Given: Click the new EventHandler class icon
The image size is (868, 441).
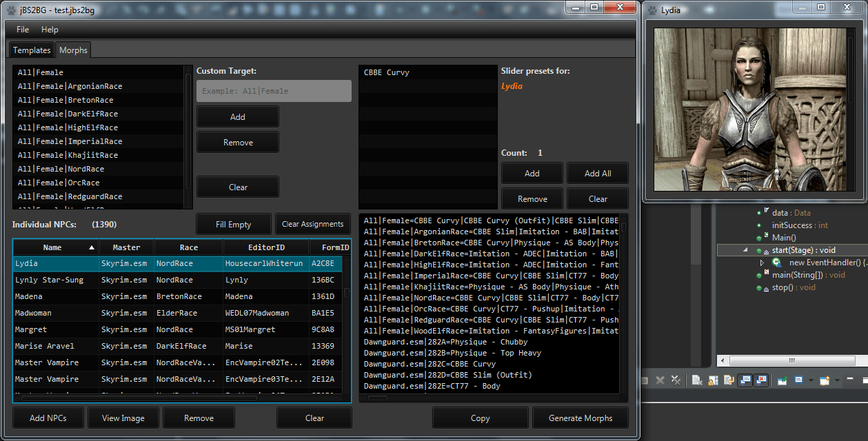Looking at the screenshot, I should (x=777, y=263).
